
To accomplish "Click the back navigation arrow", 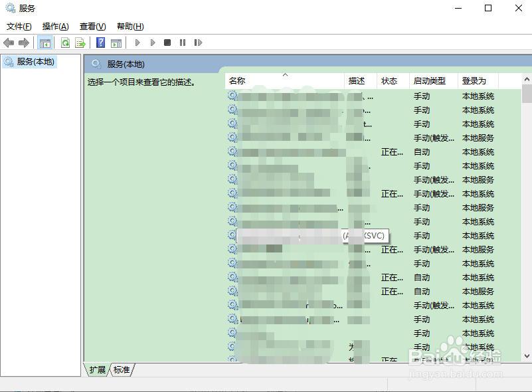I will 8,42.
